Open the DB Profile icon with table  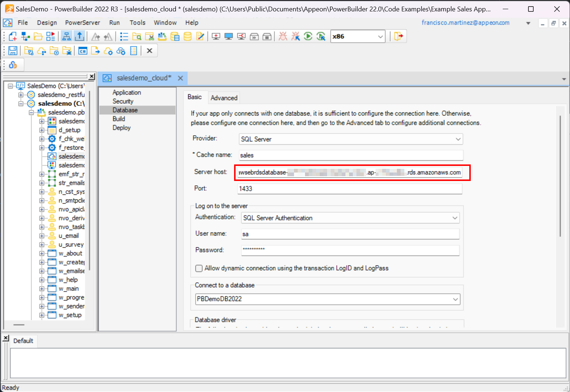pyautogui.click(x=175, y=36)
